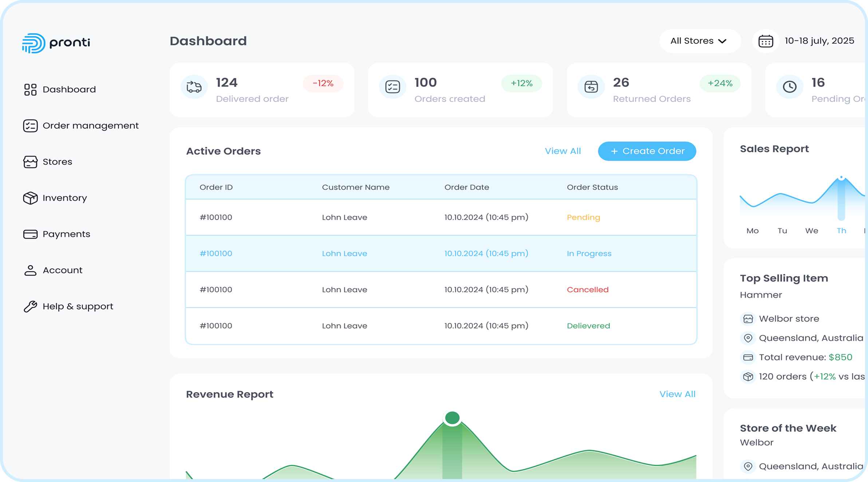
Task: Click the Returned Orders icon
Action: pyautogui.click(x=591, y=87)
